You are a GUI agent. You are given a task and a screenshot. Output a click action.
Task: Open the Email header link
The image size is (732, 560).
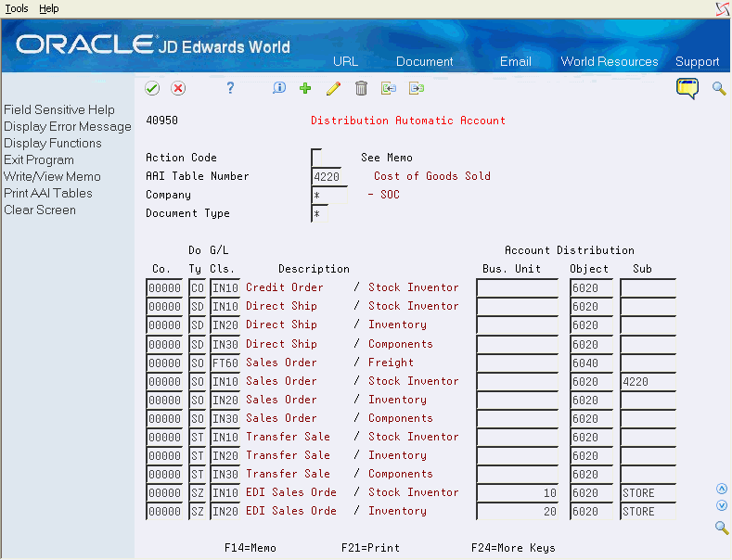(x=516, y=61)
